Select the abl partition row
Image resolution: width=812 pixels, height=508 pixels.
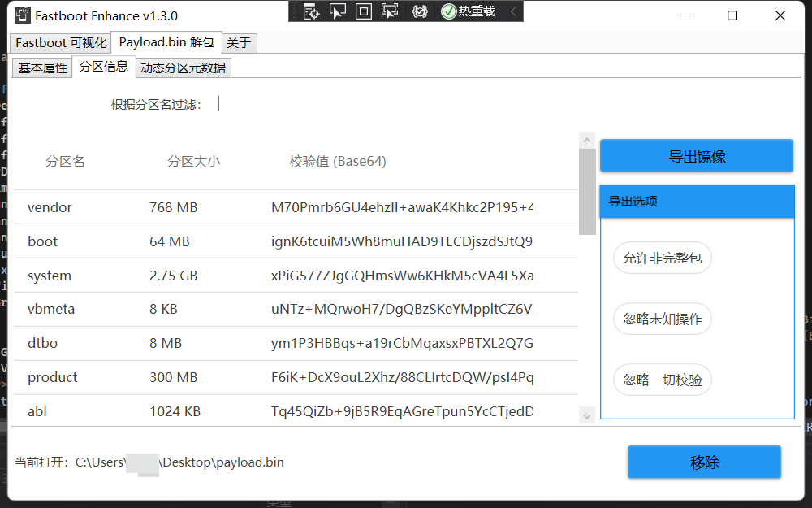[296, 411]
